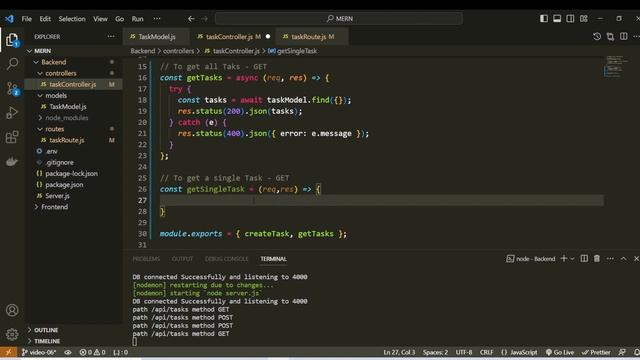Toggle the secondary sidebar layout icon

coord(570,19)
